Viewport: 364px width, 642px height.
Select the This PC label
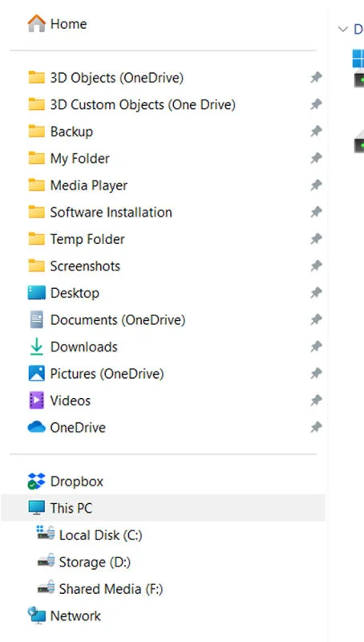(71, 508)
